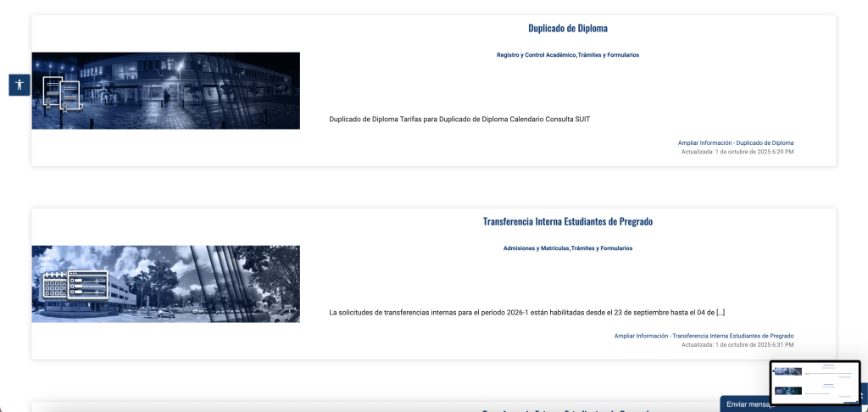
Task: Click the Duplicado de Diploma excerpt text
Action: pos(459,119)
